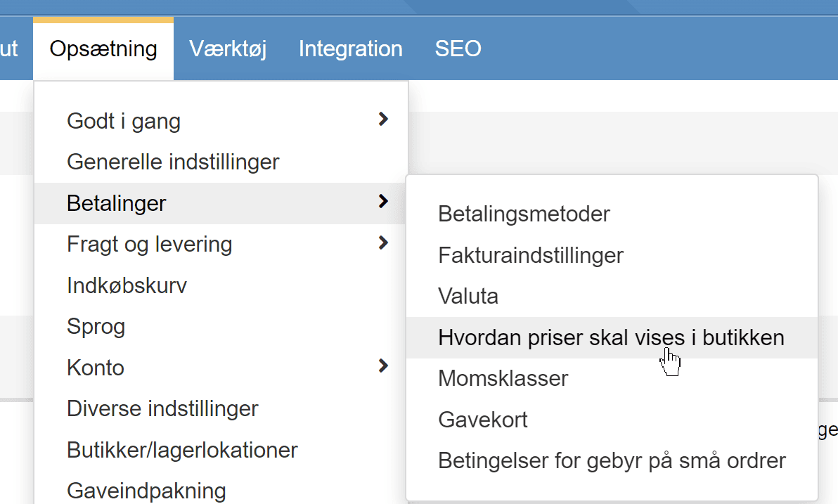Expand Fragt og levering submenu arrow
This screenshot has height=504, width=838.
[x=382, y=243]
